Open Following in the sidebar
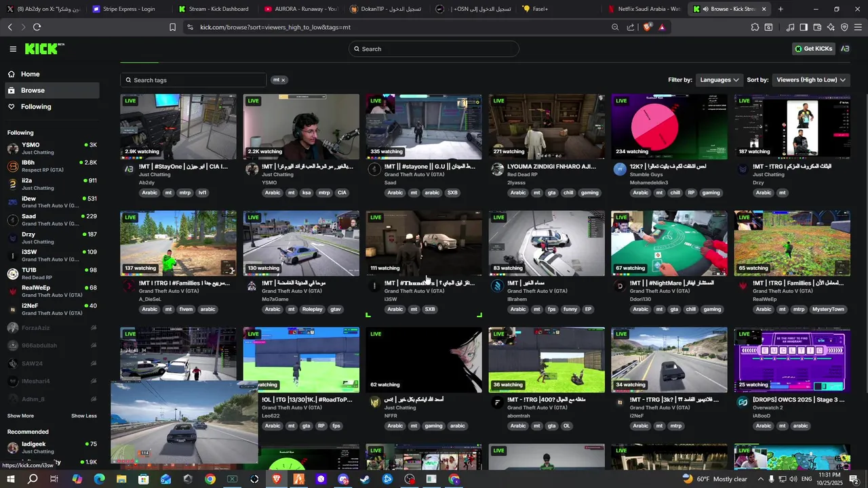This screenshot has height=488, width=868. click(52, 106)
